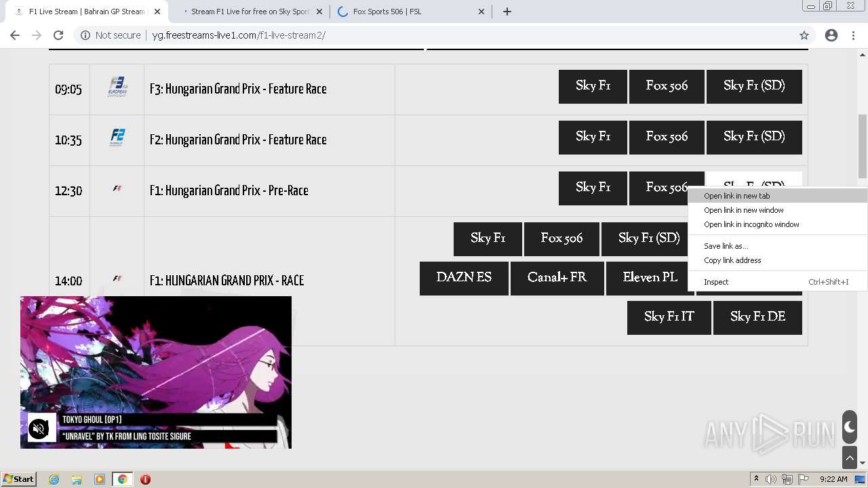Click the F2 series logo at 10:35
This screenshot has height=488, width=868.
click(117, 138)
